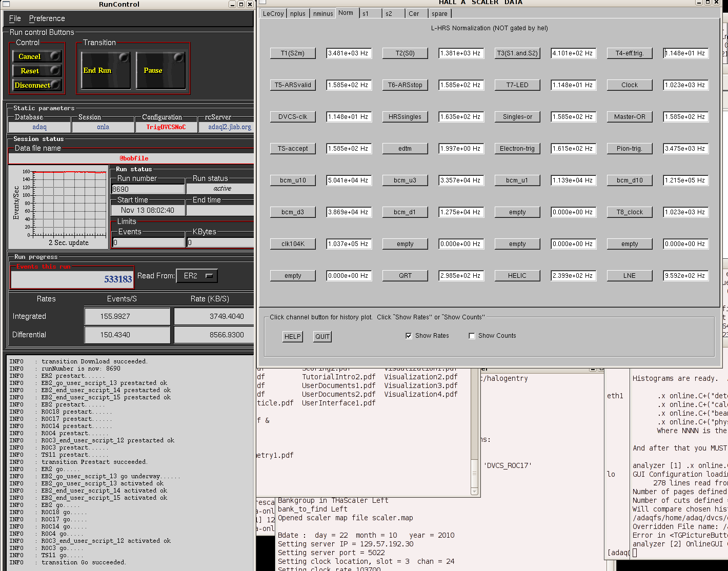Click the data file name @bobfile
Screen dimensions: 728x571
(x=131, y=158)
